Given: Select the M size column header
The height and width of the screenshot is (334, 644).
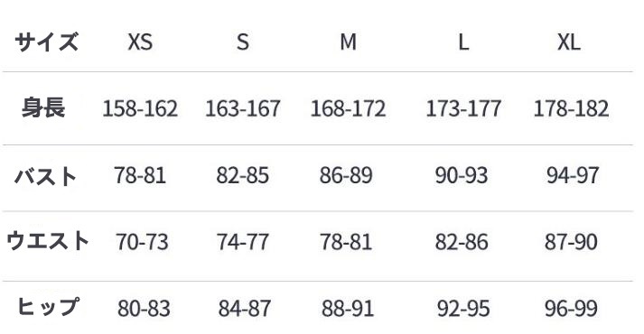Looking at the screenshot, I should (x=348, y=42).
